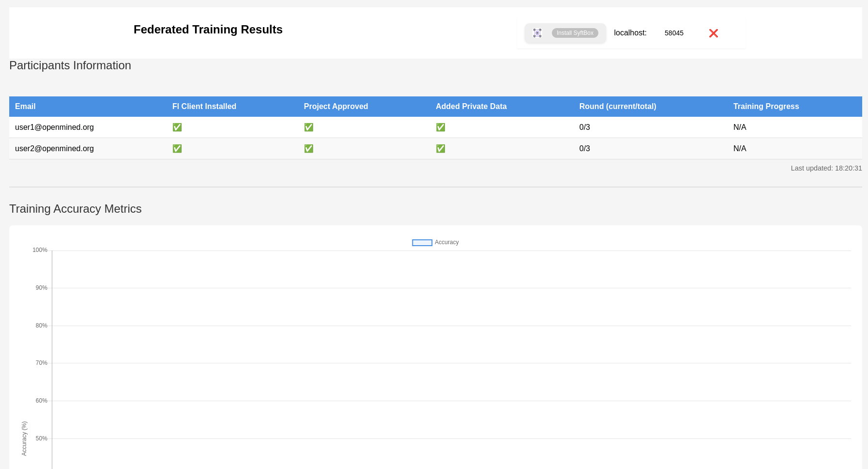This screenshot has width=868, height=469.
Task: Click the Training Accuracy Metrics heading
Action: (x=76, y=209)
